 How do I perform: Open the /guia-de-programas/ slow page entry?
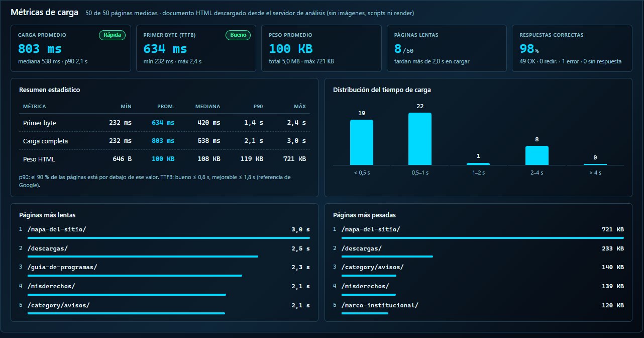tap(62, 267)
